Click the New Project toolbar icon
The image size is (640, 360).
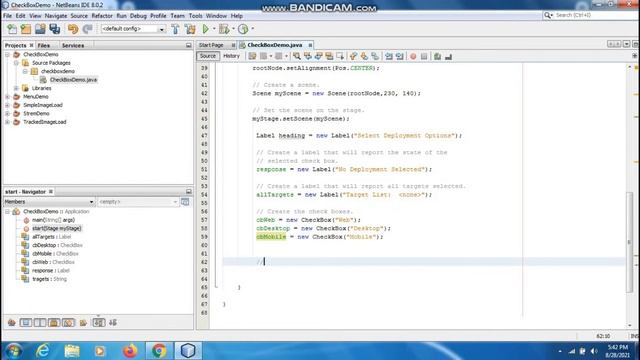[26, 29]
